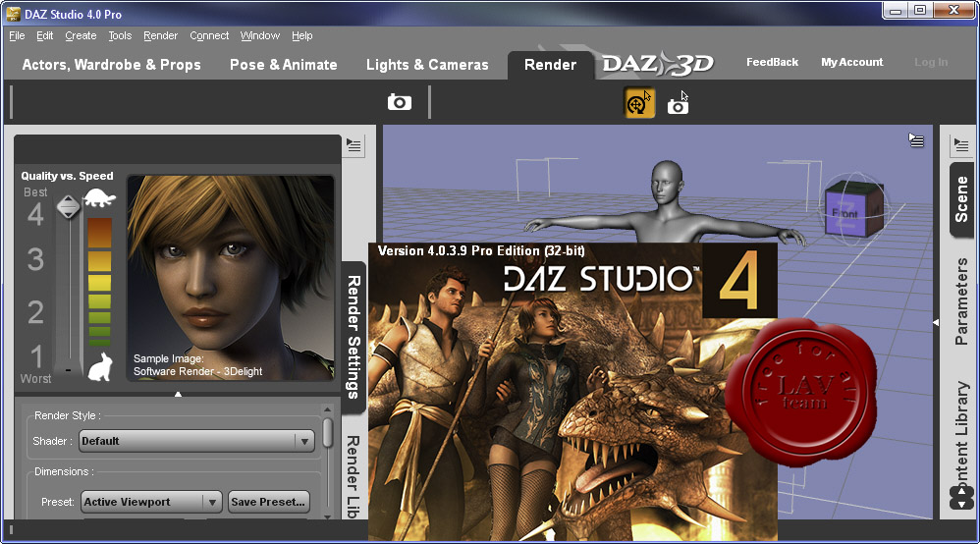Collapse sample image panel via small triangle

(178, 394)
